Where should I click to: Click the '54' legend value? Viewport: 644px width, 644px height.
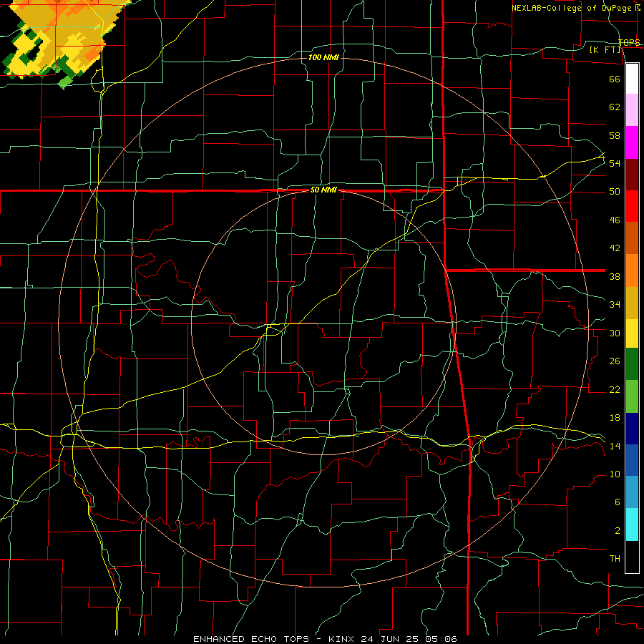pos(615,163)
